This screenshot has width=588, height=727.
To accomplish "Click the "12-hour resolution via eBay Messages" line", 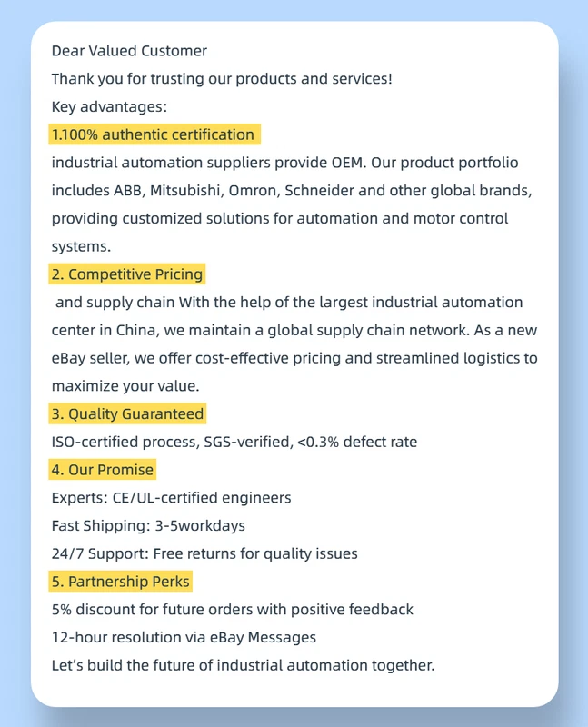I will tap(184, 637).
